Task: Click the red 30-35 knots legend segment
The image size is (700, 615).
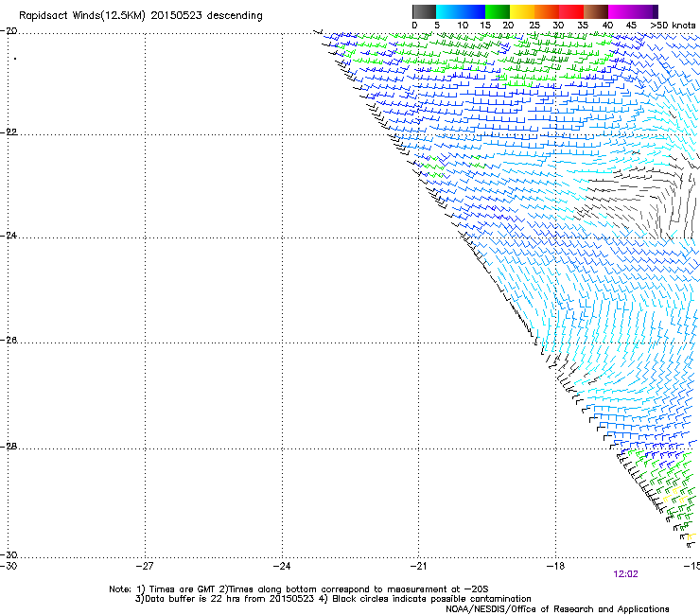Action: pos(571,11)
